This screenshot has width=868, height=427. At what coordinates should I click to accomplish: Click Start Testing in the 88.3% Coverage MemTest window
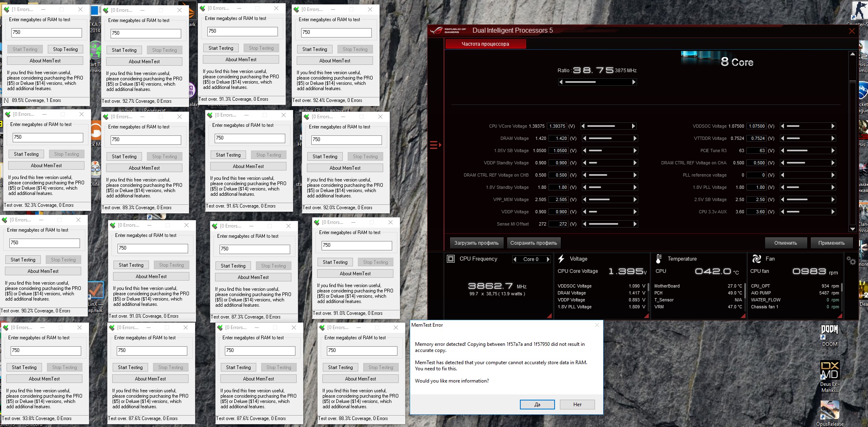pyautogui.click(x=340, y=367)
